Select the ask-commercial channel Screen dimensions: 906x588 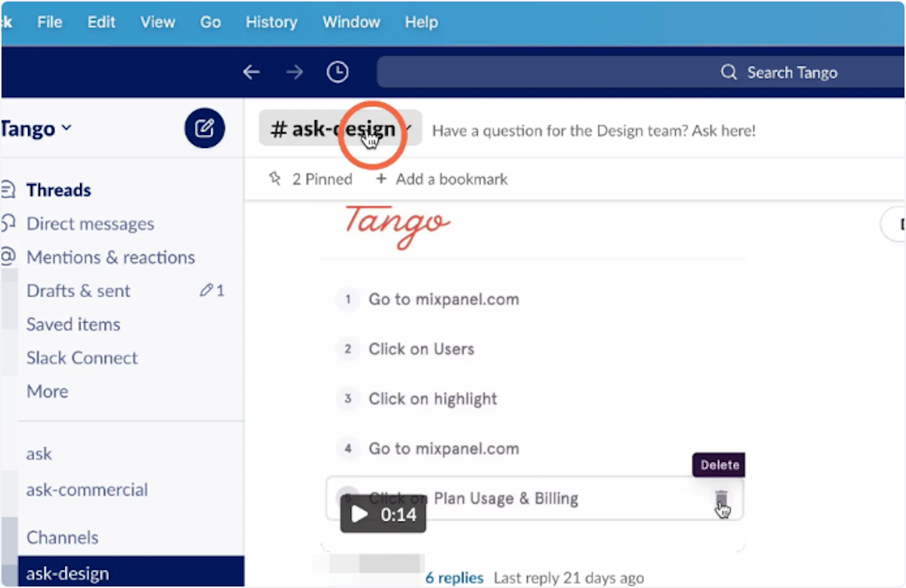[88, 490]
